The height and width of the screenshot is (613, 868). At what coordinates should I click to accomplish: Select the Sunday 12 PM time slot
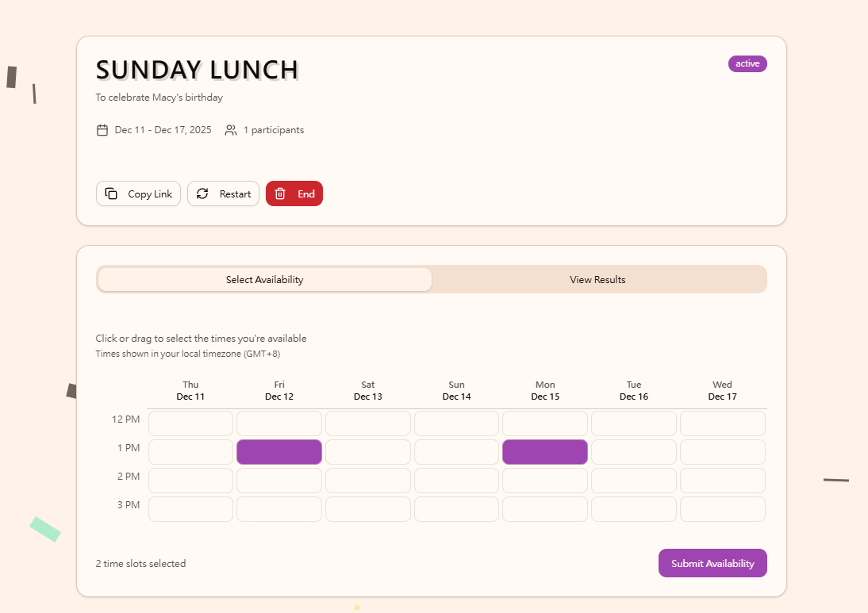456,423
